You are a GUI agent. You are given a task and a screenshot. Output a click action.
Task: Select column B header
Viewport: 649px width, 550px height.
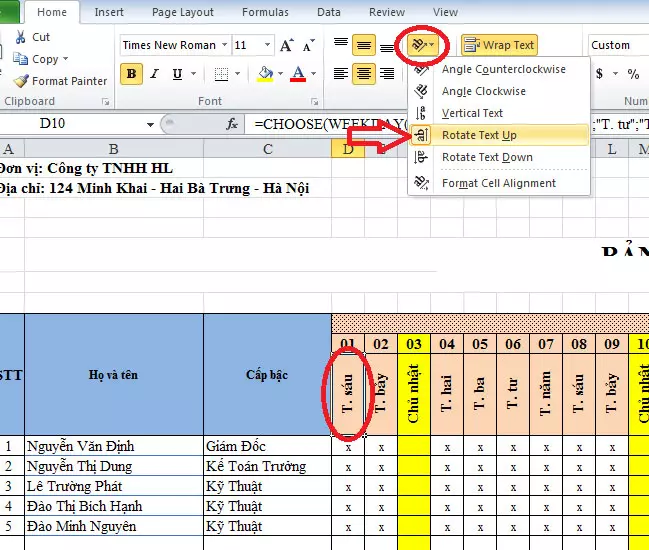pos(114,149)
